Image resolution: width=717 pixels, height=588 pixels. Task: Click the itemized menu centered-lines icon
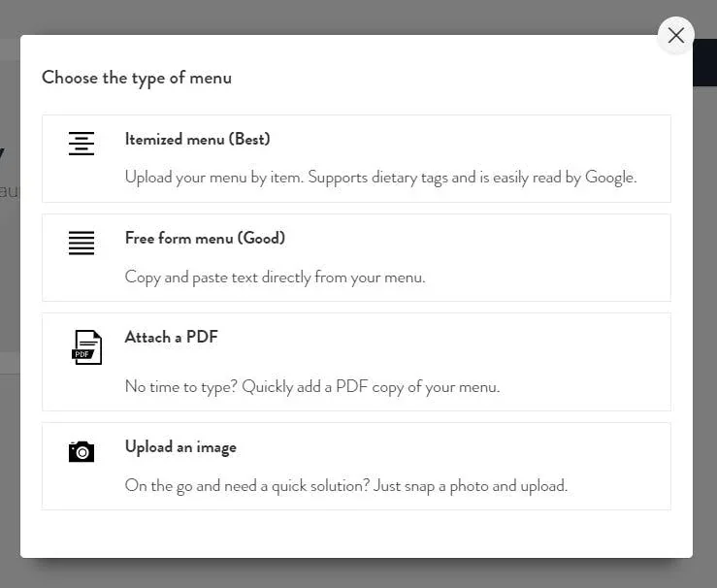pyautogui.click(x=81, y=144)
